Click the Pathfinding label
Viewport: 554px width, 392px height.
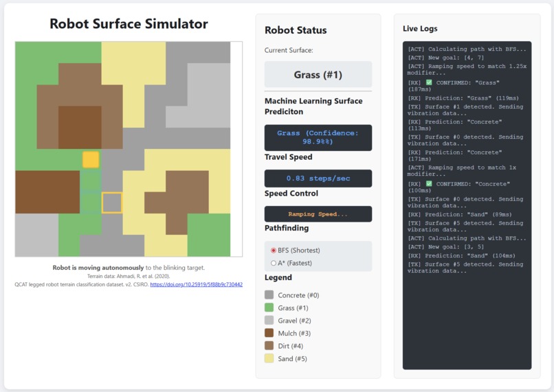[287, 228]
